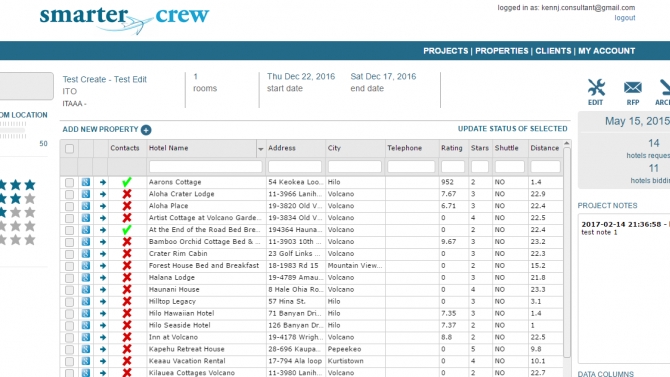Click the table vertical scrollbar

point(567,252)
